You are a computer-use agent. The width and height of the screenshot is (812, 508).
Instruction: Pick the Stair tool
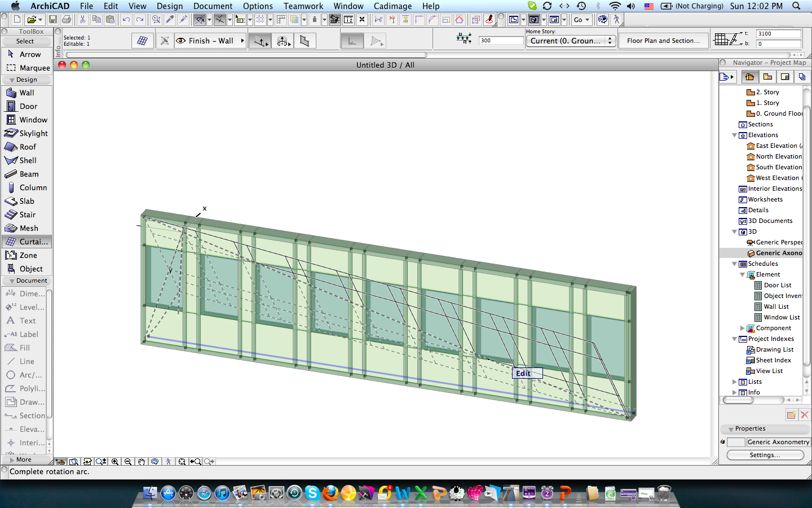(27, 214)
